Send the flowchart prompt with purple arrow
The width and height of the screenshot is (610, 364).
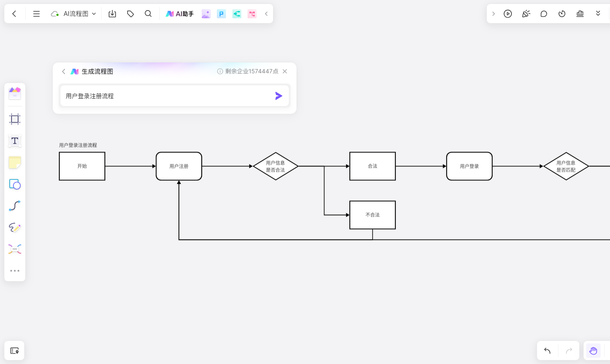coord(278,96)
